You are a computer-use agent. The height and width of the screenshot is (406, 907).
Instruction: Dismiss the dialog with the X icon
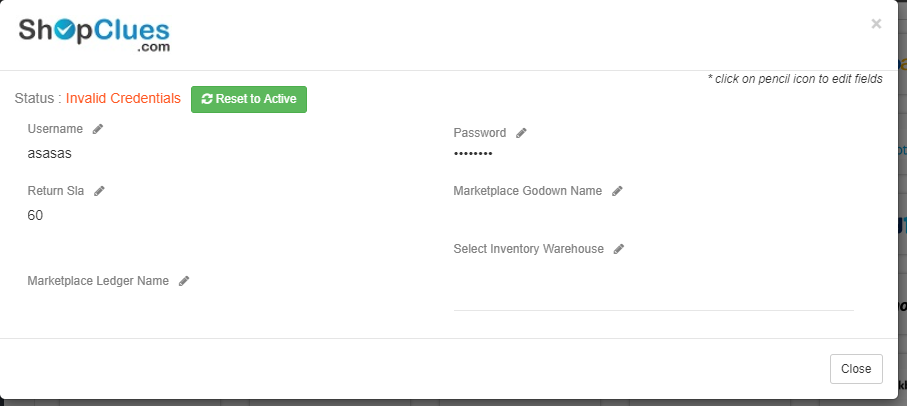876,24
